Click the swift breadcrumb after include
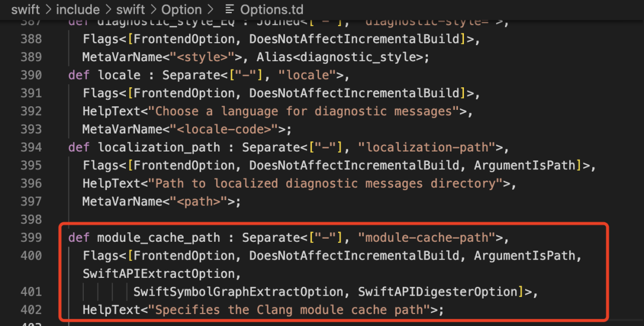The image size is (644, 326). (x=131, y=9)
